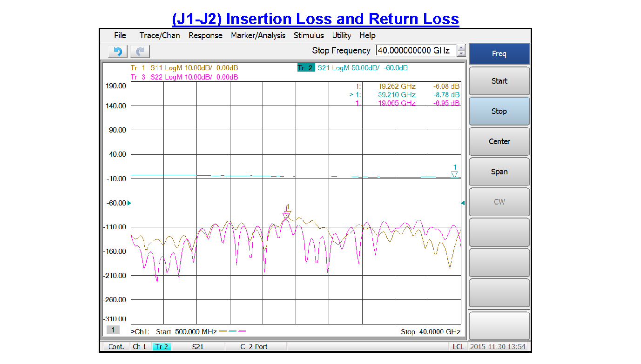Click the left reference level indicator triangle
Screen dimensions: 641x364
click(x=129, y=203)
